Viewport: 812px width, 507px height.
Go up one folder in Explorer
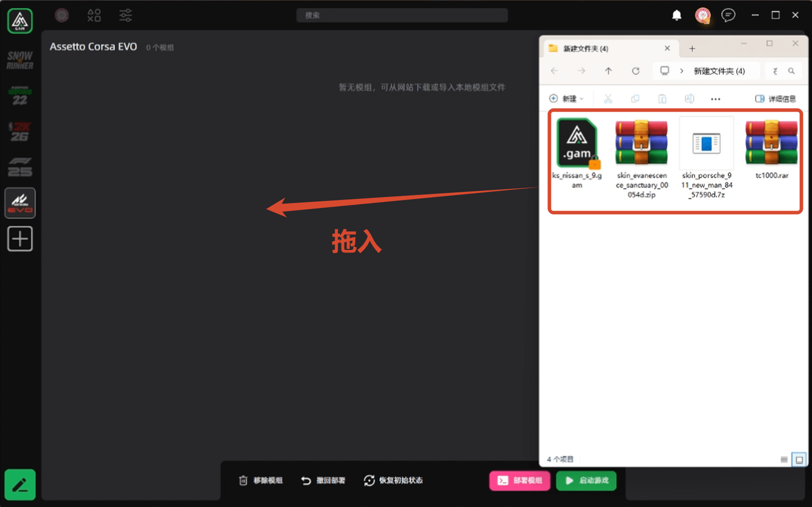pyautogui.click(x=608, y=71)
